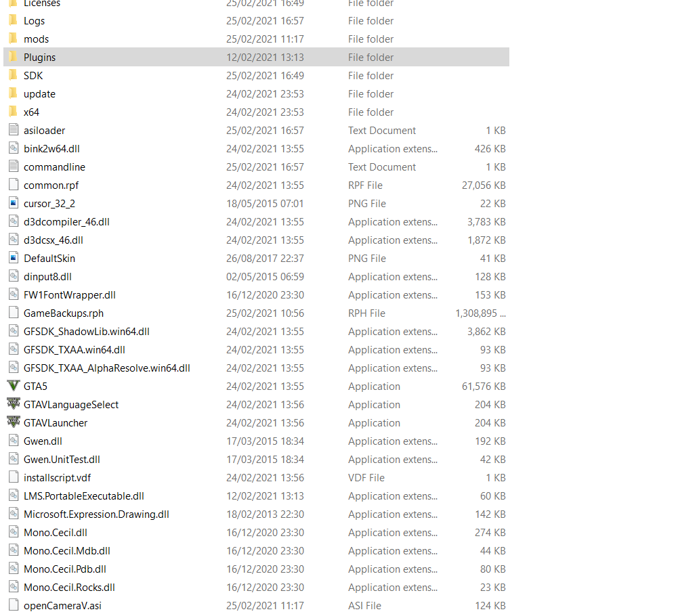Click the ASI File type entry
The width and height of the screenshot is (678, 616).
[364, 606]
